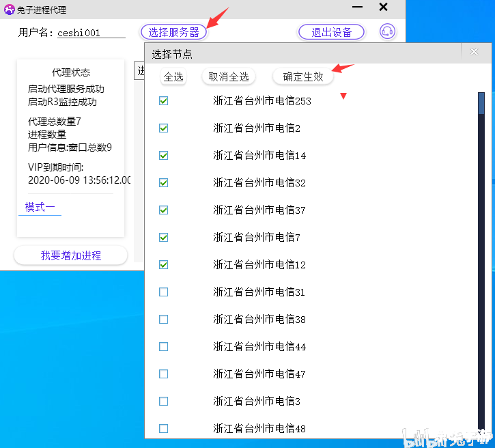The width and height of the screenshot is (495, 448).
Task: Click the 代理总数量7 status text
Action: [x=55, y=122]
